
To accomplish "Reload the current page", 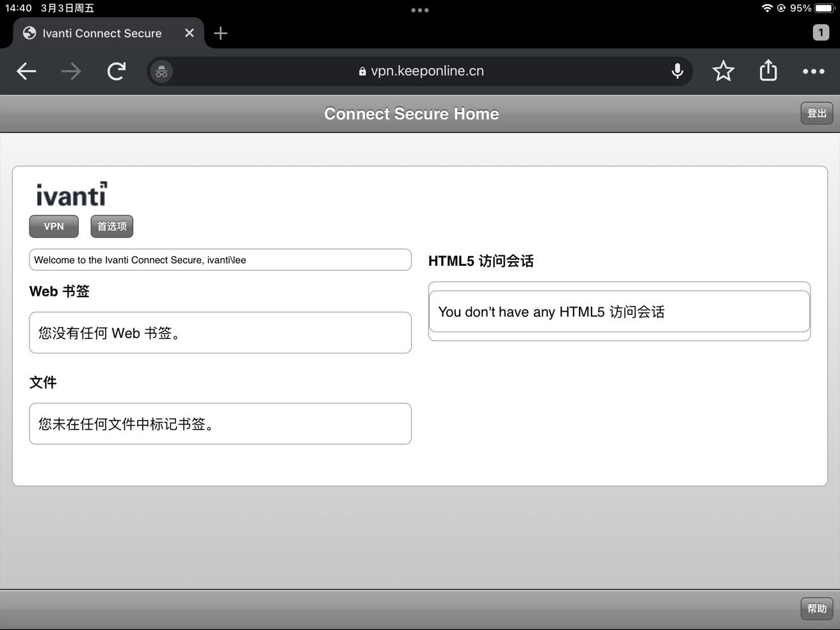I will click(116, 71).
